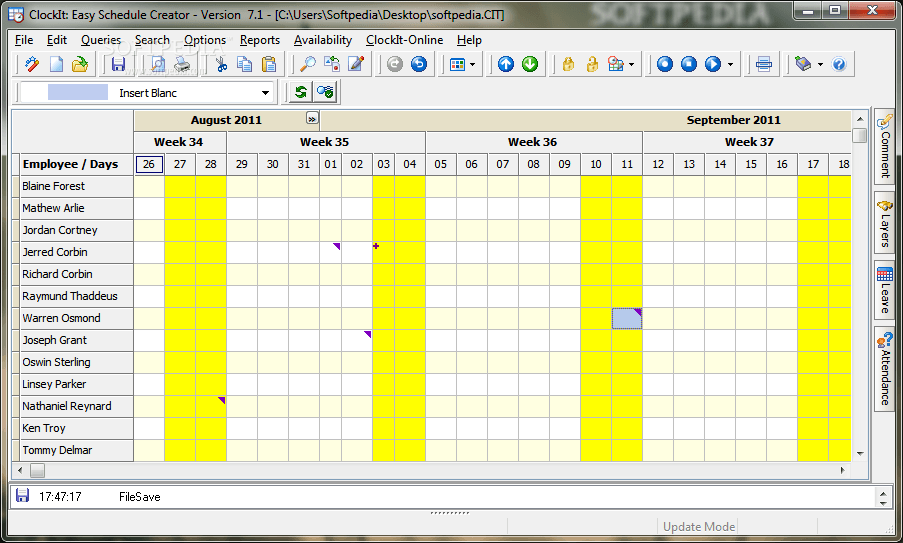This screenshot has height=543, width=903.
Task: Open the Queries menu
Action: [101, 40]
